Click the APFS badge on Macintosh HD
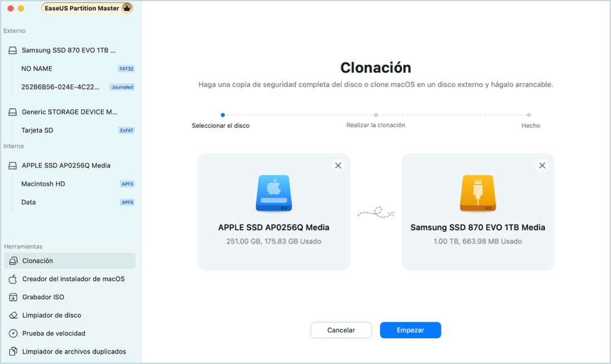The image size is (611, 364). point(128,184)
